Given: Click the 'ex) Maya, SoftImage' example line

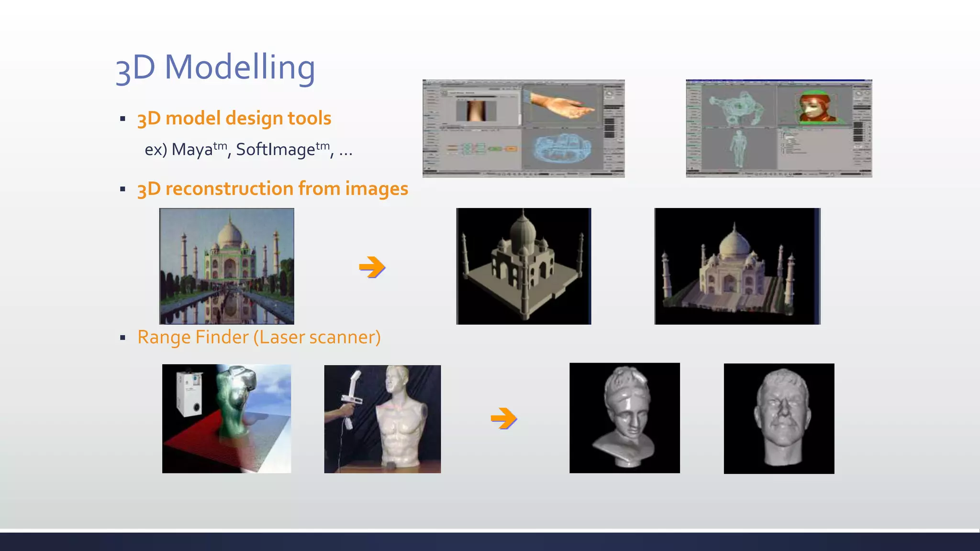Looking at the screenshot, I should click(248, 149).
